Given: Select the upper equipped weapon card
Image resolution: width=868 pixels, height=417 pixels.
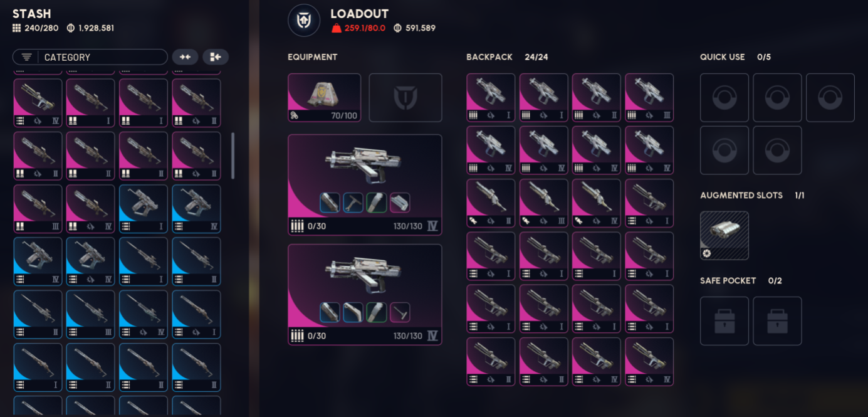Looking at the screenshot, I should (x=365, y=185).
